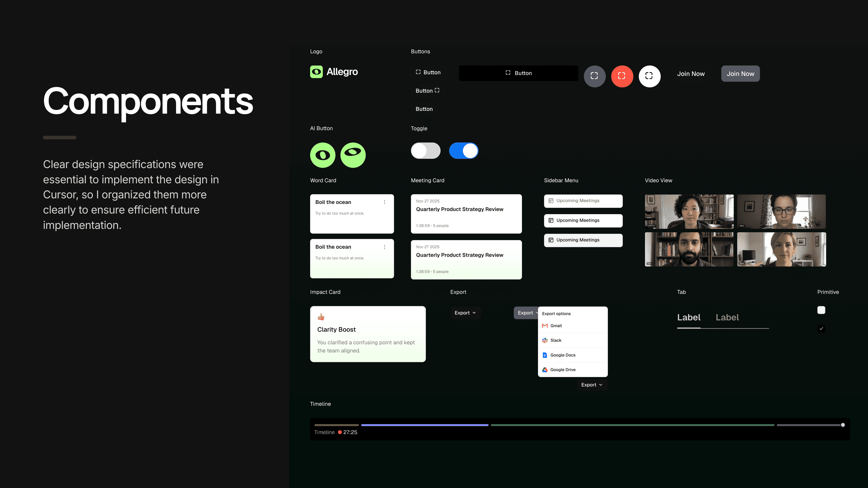Screen dimensions: 868x488
Task: Click the red round fullscreen icon button
Action: 622,76
